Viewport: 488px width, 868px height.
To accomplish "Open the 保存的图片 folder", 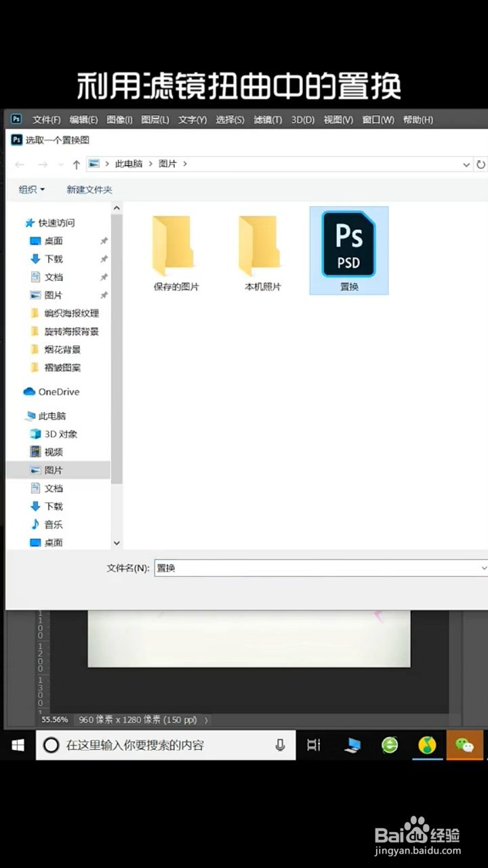I will pos(176,252).
